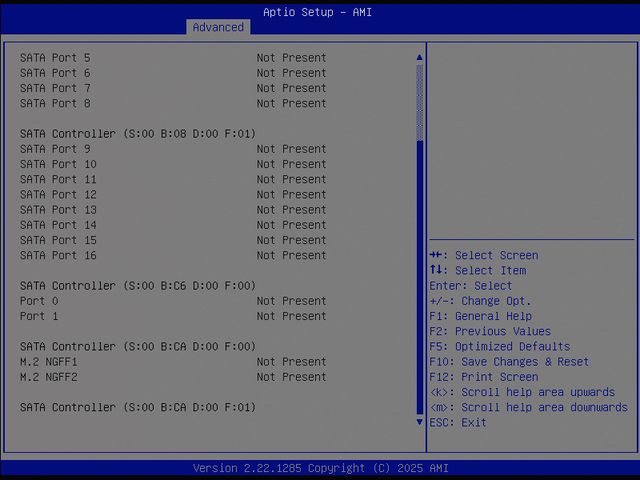Click Not Present value for SATA Port 5
The height and width of the screenshot is (480, 640).
291,58
